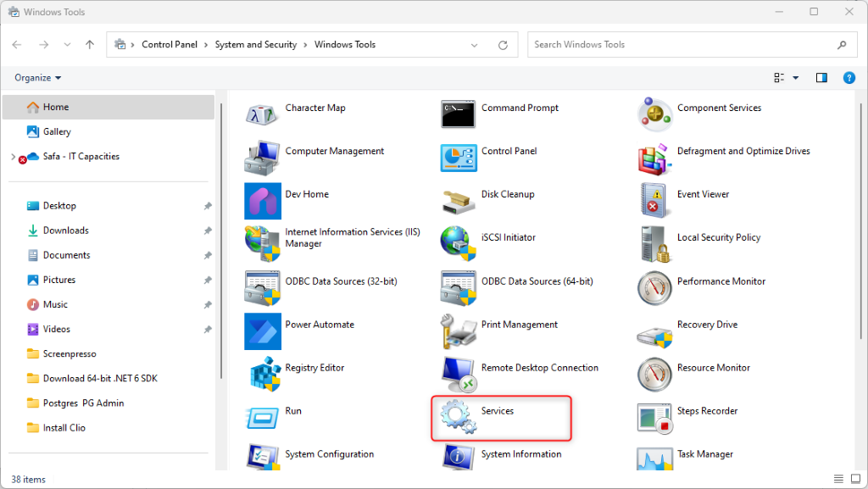Launch the Dev Home icon
This screenshot has width=868, height=489.
click(x=263, y=201)
